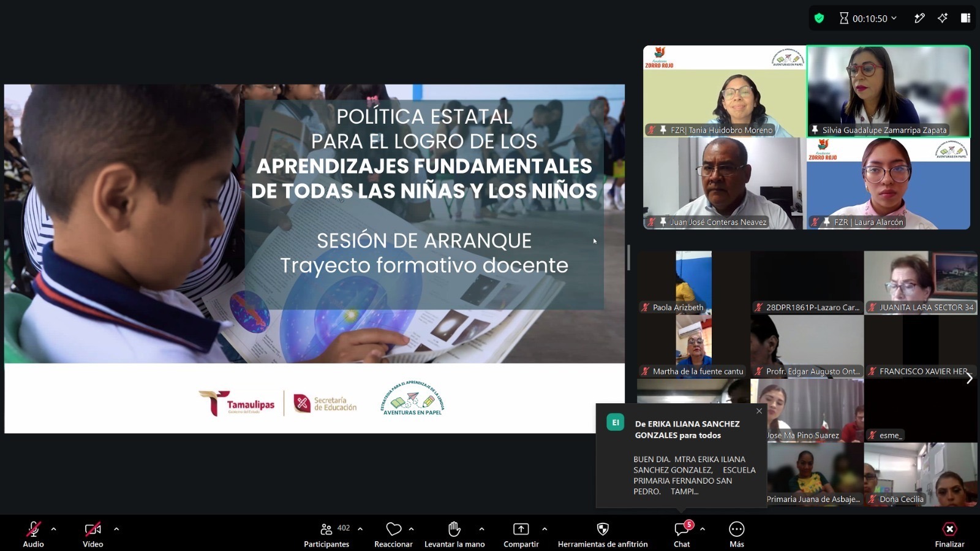The height and width of the screenshot is (551, 980).
Task: Select JUANITA LARA SECTOR 34 tile
Action: coord(921,283)
